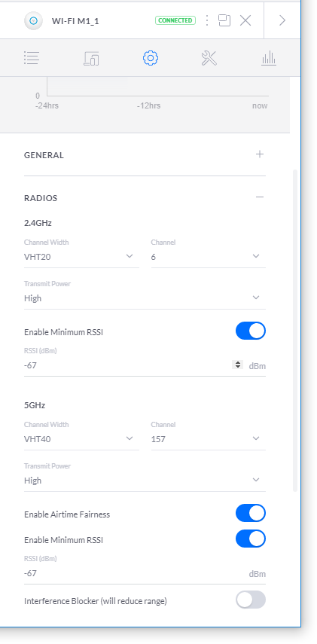Collapse the RADIOS section minus icon
The height and width of the screenshot is (644, 317).
pyautogui.click(x=260, y=197)
